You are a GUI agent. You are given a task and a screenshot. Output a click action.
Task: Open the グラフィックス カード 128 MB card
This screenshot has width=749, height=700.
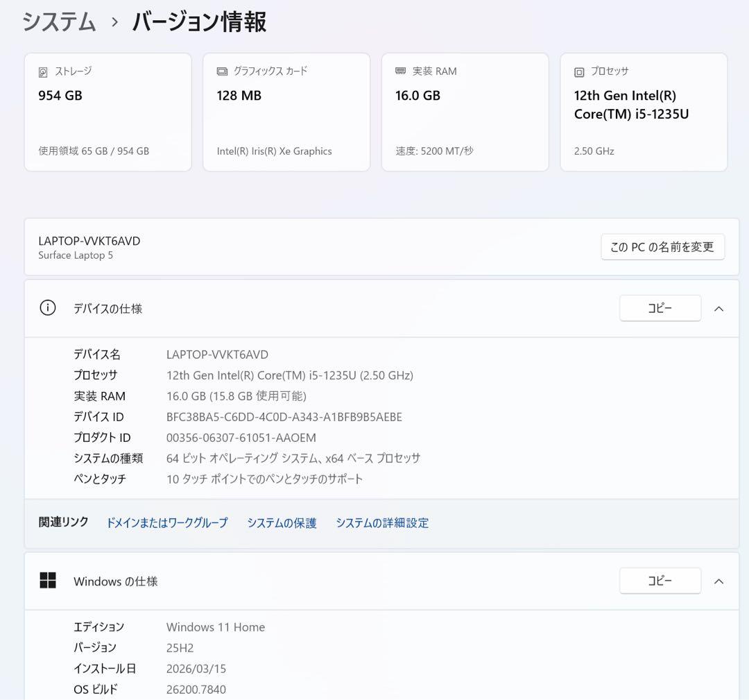coord(286,112)
